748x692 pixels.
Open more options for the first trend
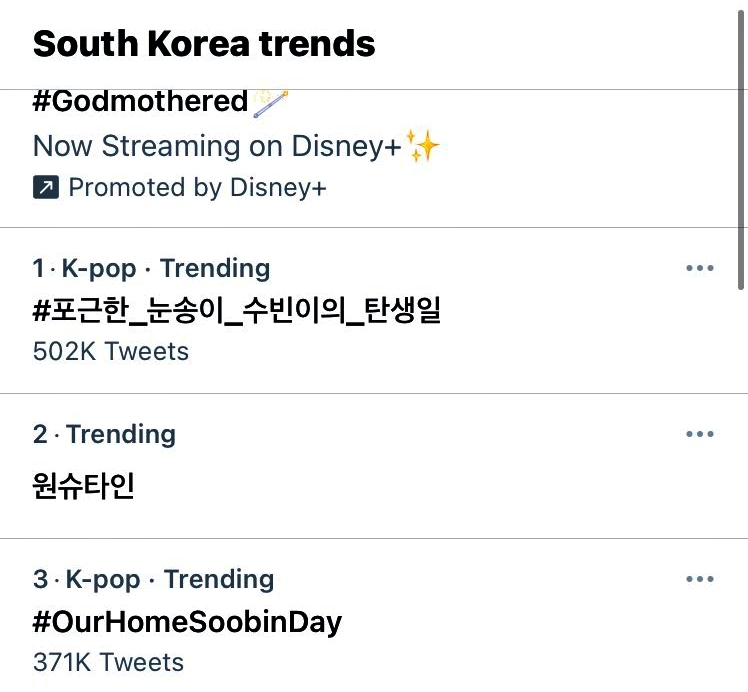pos(700,268)
